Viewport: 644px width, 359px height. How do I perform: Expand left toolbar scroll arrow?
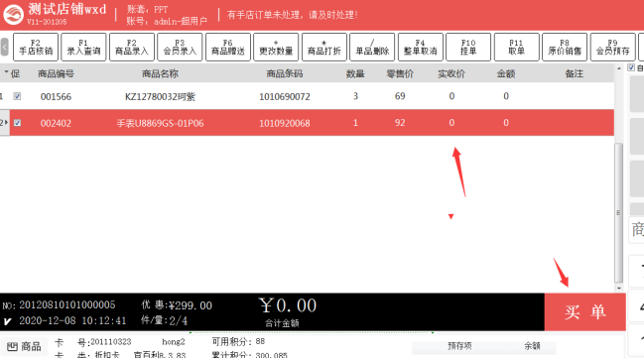(x=5, y=48)
